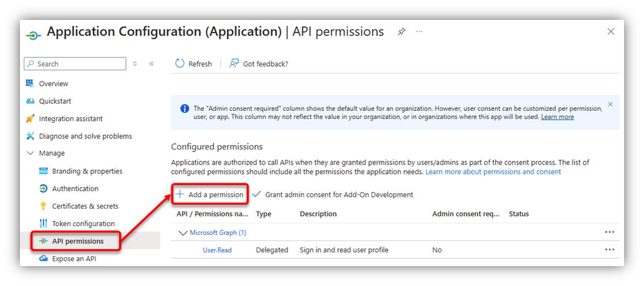644x286 pixels.
Task: Click the Overview grid icon
Action: [x=30, y=83]
